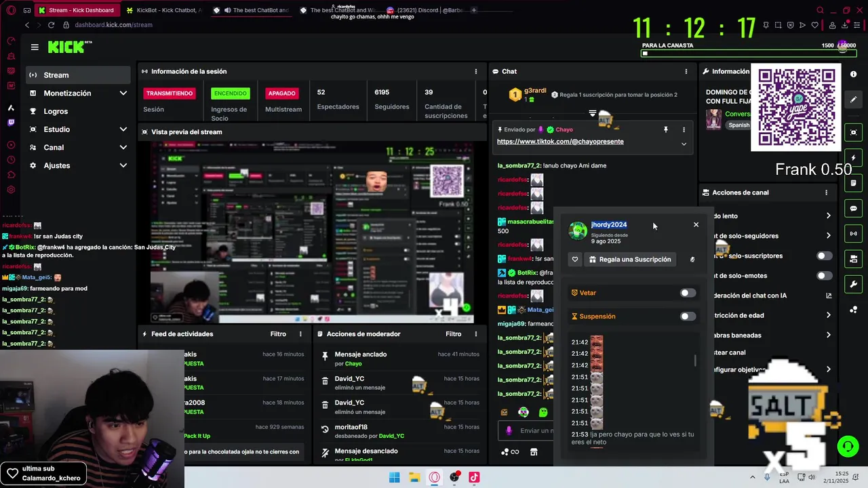This screenshot has height=488, width=868.
Task: Expand the Estudio sidebar section
Action: (x=123, y=129)
